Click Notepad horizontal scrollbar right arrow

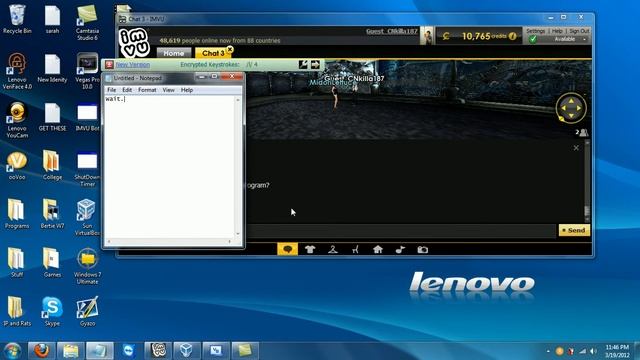pos(230,242)
